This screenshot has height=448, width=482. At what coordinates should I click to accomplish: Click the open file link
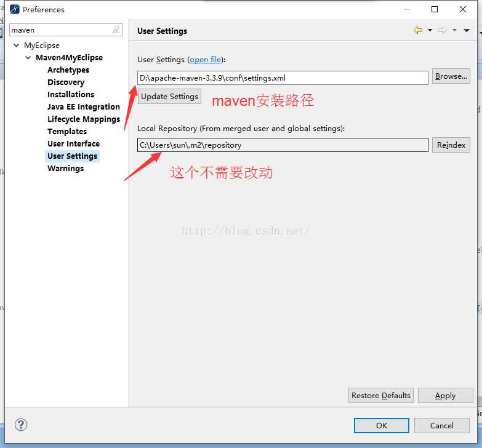pos(206,59)
